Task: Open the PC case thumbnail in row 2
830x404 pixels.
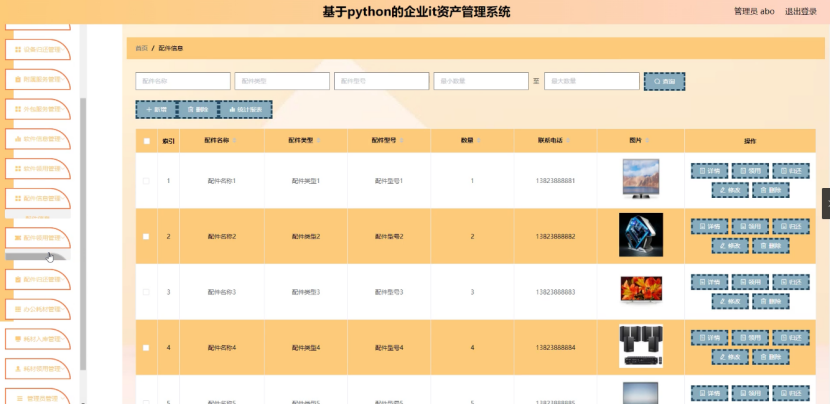Action: [x=640, y=235]
